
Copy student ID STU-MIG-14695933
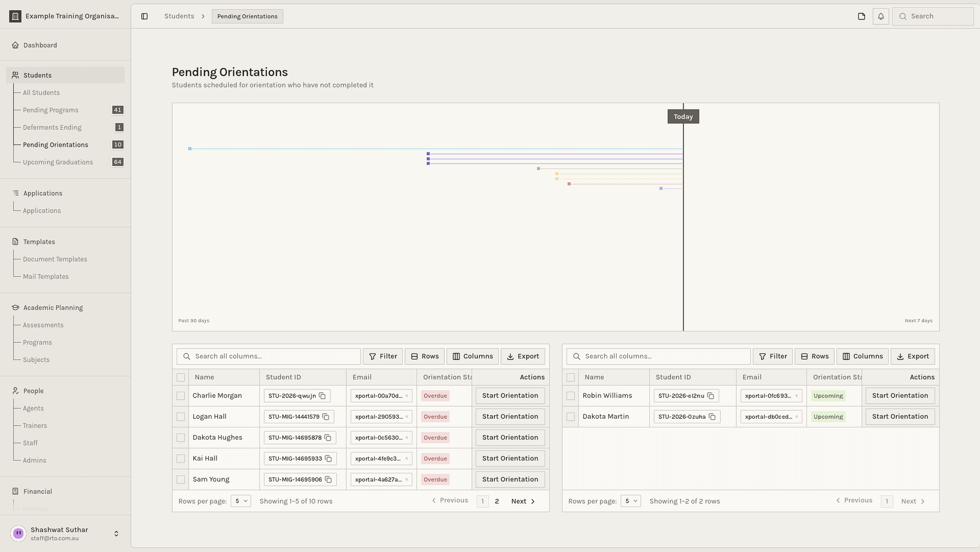tap(328, 458)
